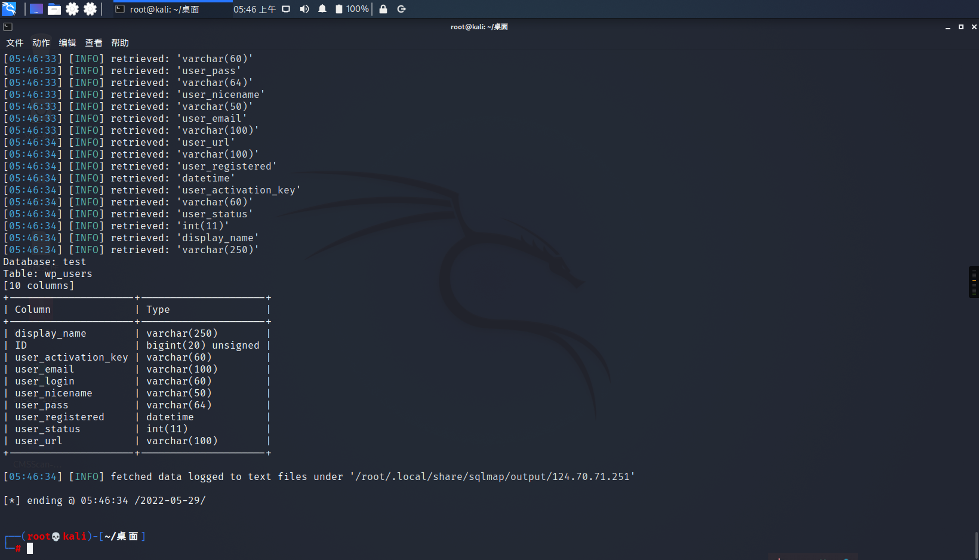Open the file manager from the top panel
The height and width of the screenshot is (560, 979).
pyautogui.click(x=54, y=9)
